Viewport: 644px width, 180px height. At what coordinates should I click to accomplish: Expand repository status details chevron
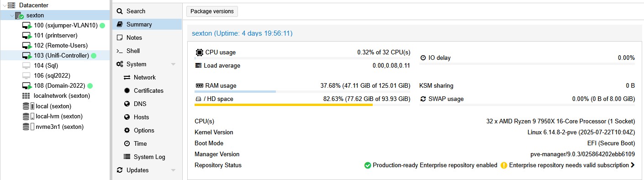[x=633, y=165]
